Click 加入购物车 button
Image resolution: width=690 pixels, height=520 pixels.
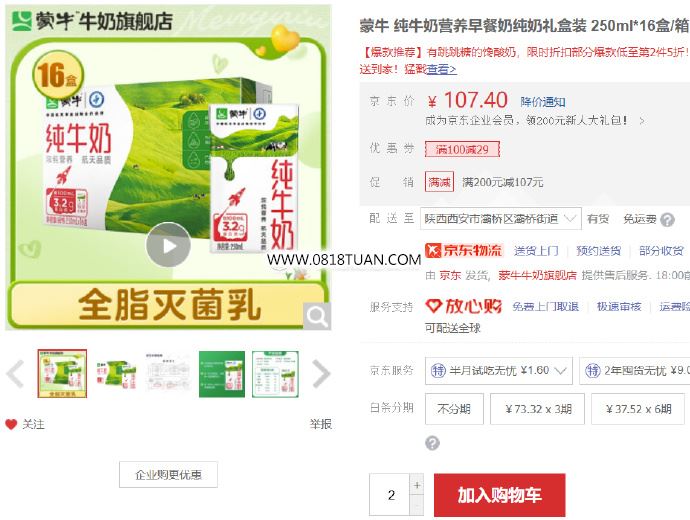point(499,495)
